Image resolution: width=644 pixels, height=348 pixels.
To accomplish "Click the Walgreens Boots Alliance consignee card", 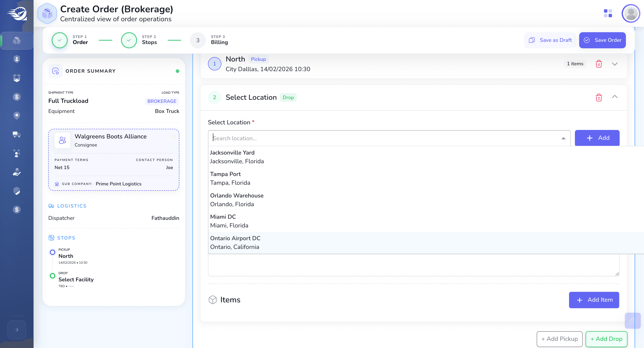I will click(114, 160).
